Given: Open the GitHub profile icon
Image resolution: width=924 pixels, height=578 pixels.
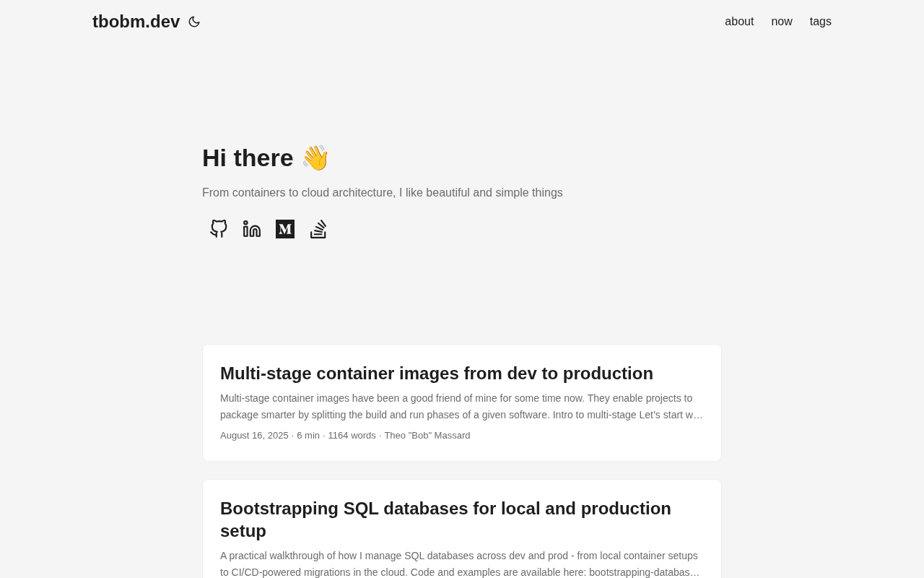Looking at the screenshot, I should (219, 229).
